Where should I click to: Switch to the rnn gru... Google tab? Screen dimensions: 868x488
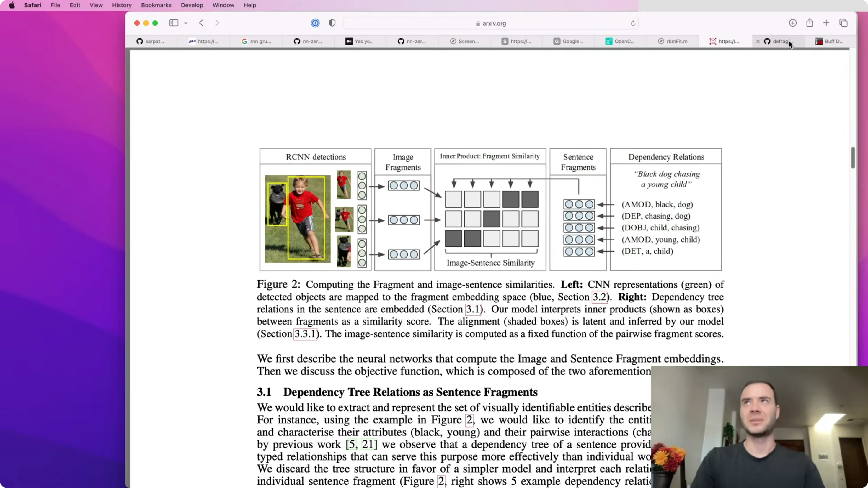pos(256,41)
